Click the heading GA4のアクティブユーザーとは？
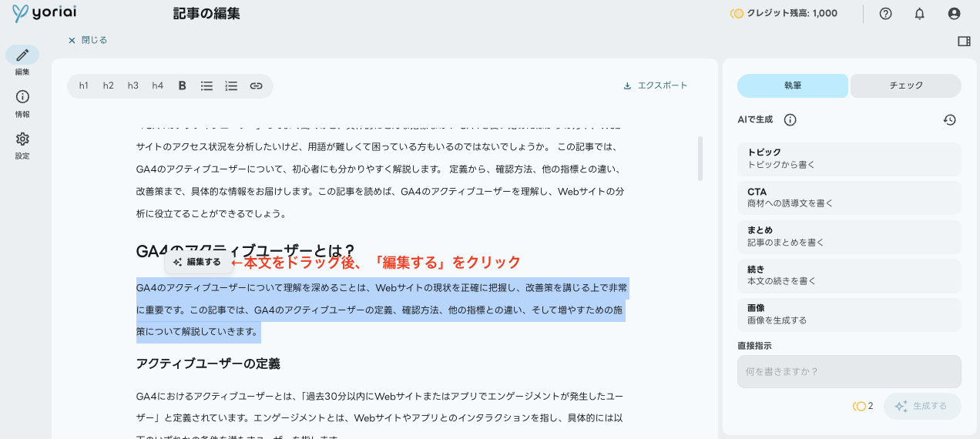 click(x=246, y=251)
